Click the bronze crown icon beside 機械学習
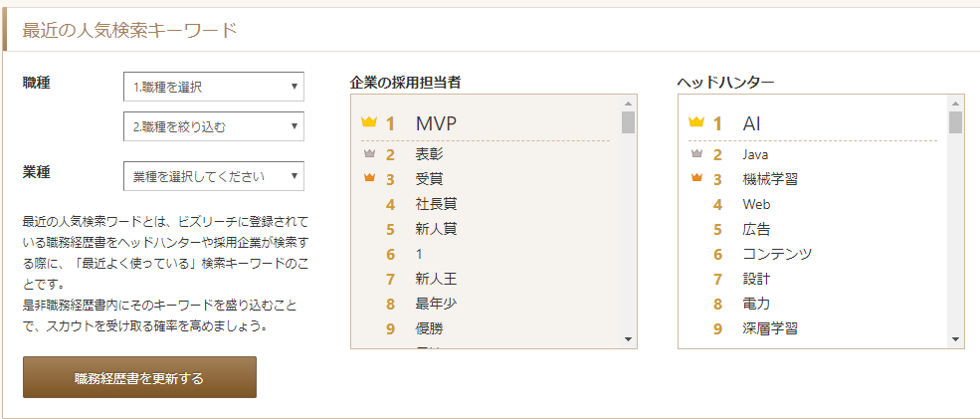Viewport: 980px width, 419px height. coord(696,178)
